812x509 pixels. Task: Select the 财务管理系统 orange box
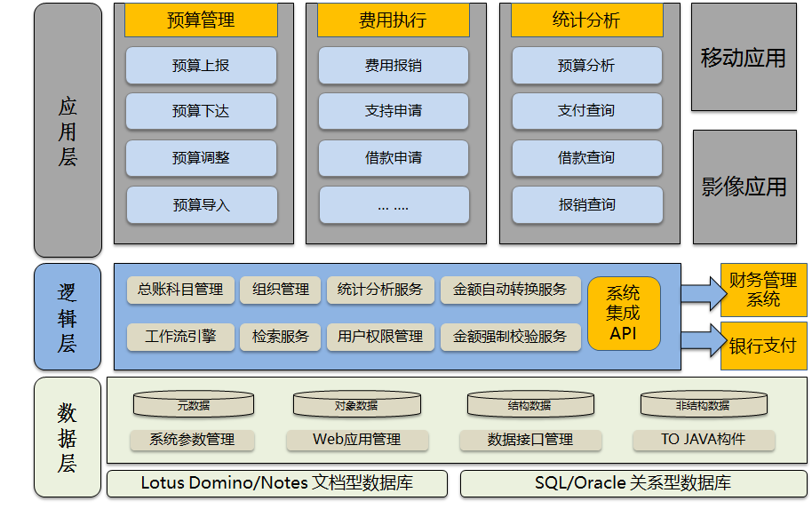(x=763, y=290)
